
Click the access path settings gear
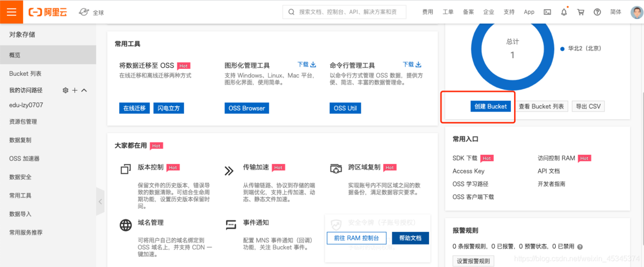[65, 90]
